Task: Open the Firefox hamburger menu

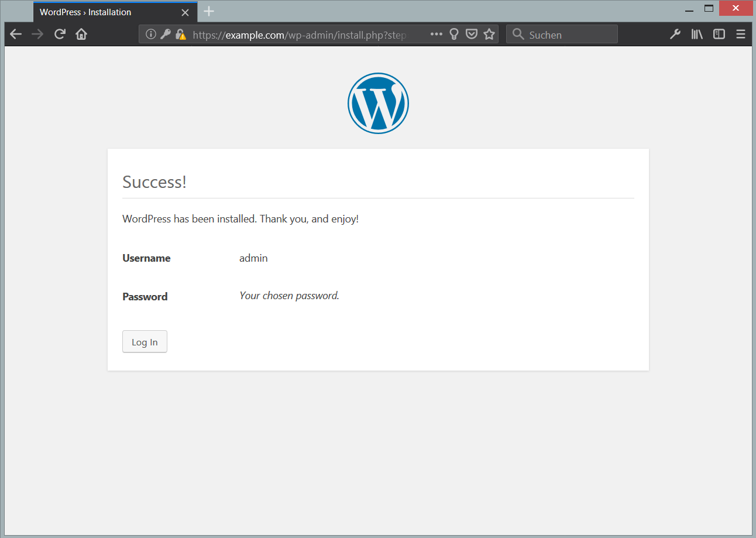Action: [x=741, y=35]
